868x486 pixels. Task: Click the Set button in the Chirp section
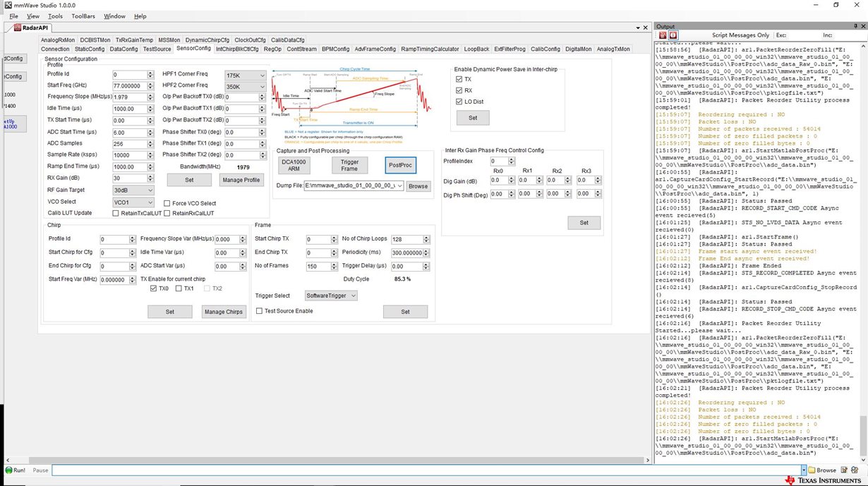pyautogui.click(x=169, y=312)
